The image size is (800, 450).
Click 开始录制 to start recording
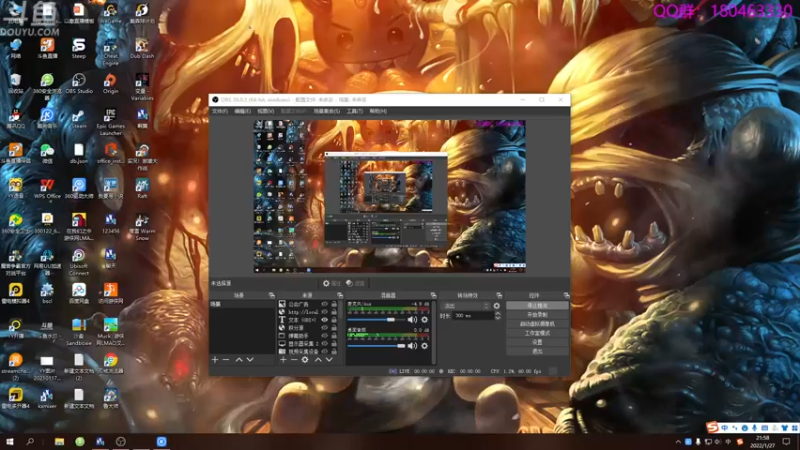click(x=537, y=314)
